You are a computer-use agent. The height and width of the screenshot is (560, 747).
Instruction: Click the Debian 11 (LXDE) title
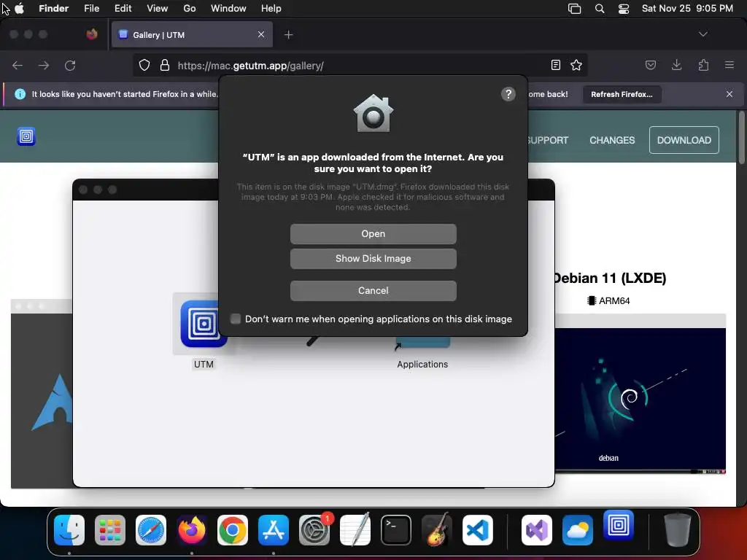609,278
